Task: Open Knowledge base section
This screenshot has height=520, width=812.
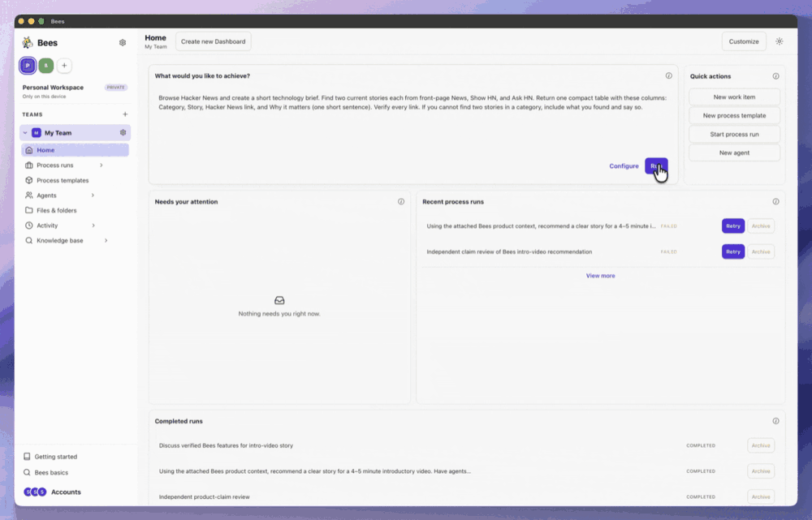Action: [x=59, y=240]
